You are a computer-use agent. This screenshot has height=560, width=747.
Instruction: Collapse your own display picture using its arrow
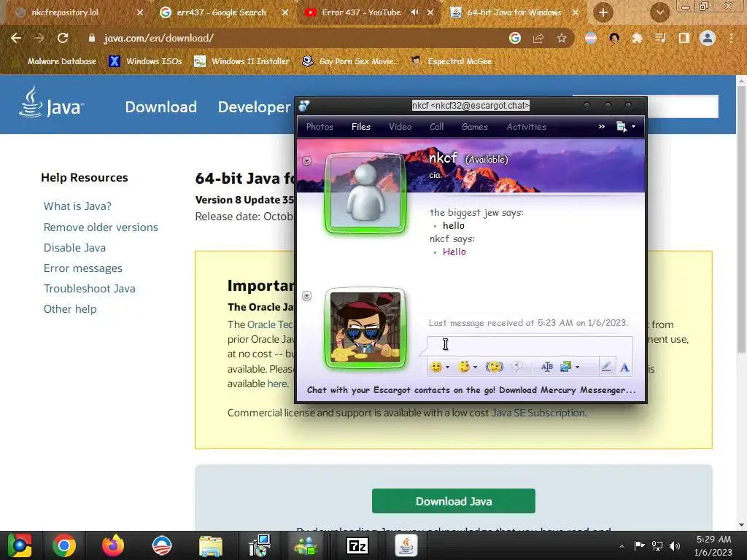coord(307,296)
